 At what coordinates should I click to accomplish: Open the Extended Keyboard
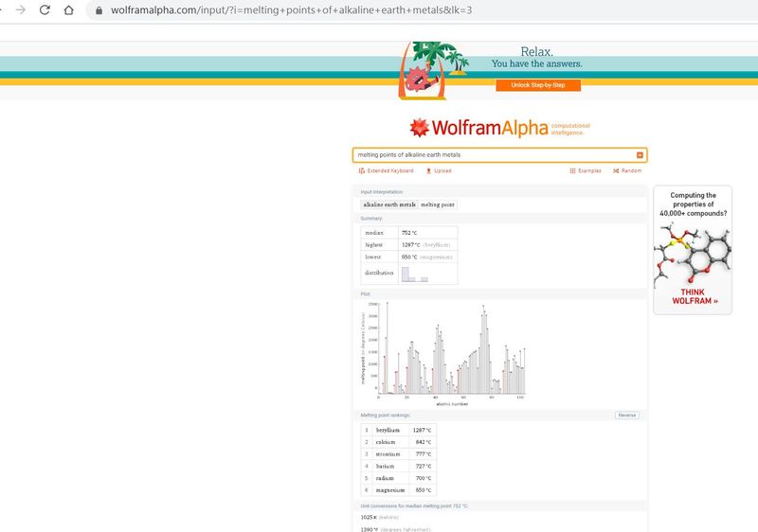pos(386,170)
